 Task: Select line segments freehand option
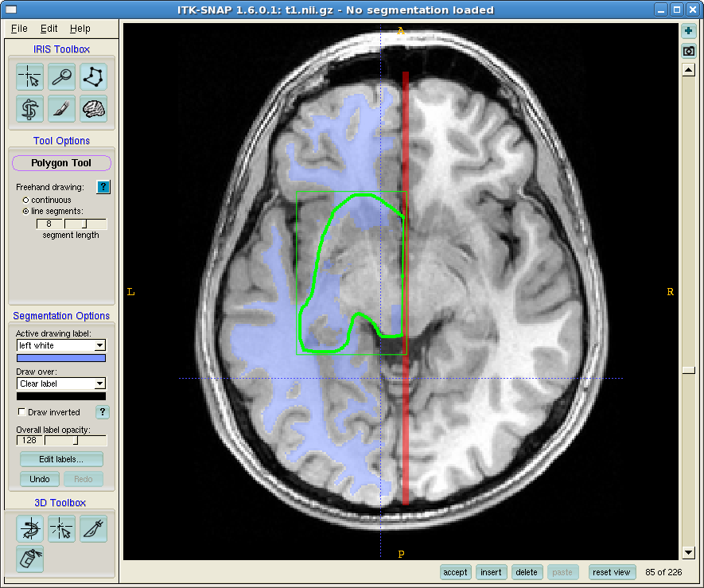[x=25, y=211]
